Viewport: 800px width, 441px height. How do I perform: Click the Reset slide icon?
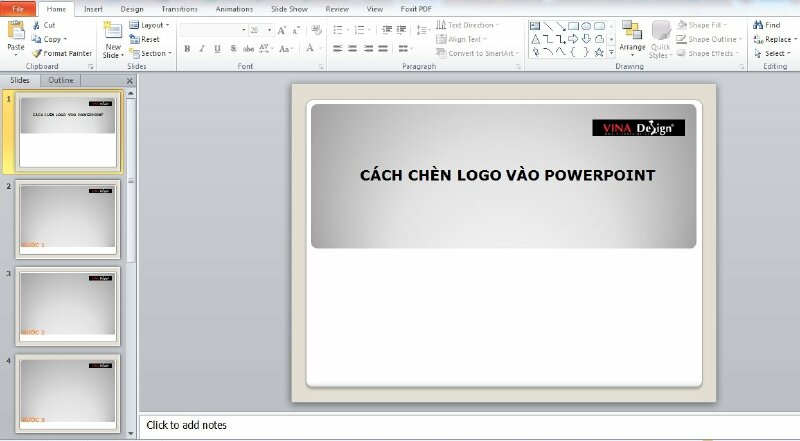(134, 39)
